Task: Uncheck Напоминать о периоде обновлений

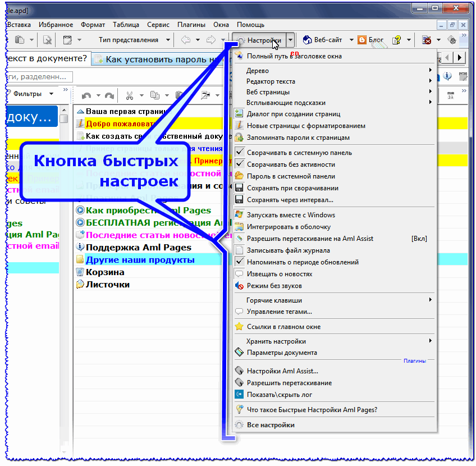Action: click(240, 262)
